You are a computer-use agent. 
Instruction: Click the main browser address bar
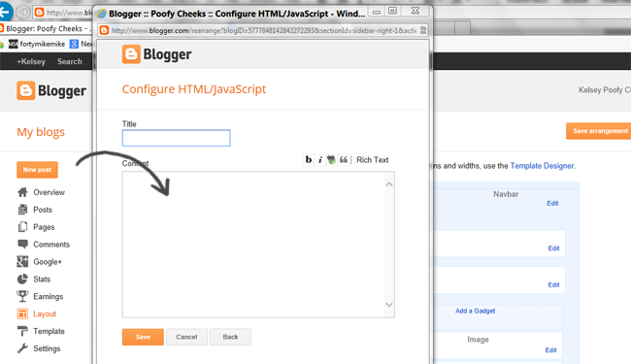63,13
